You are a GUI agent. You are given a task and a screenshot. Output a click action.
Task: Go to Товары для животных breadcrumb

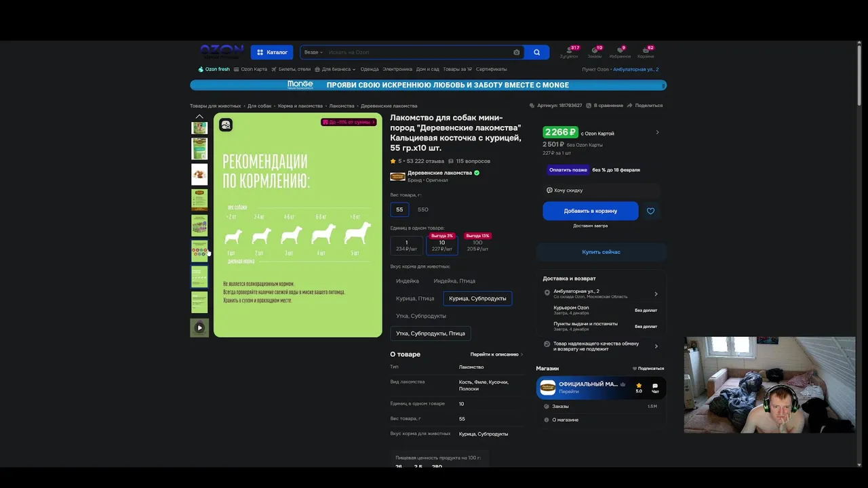pos(216,106)
